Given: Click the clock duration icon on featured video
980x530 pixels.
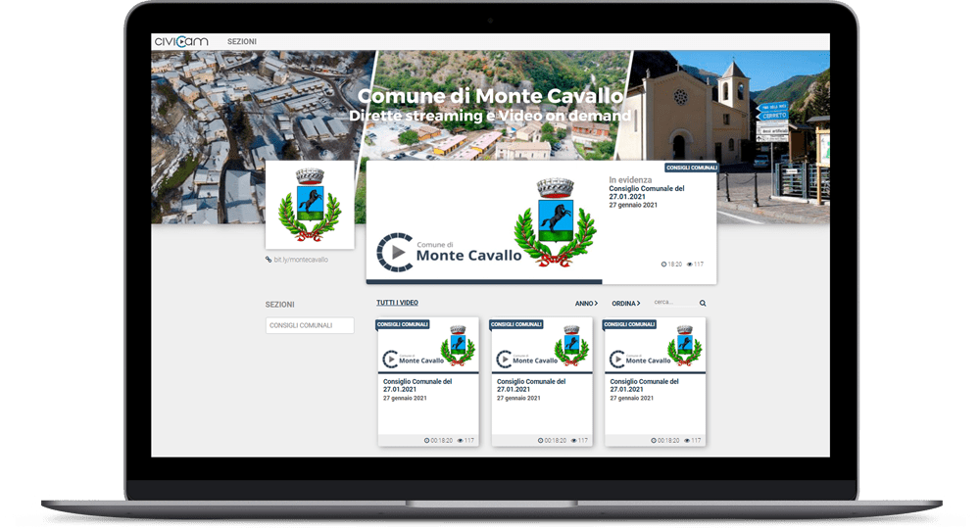Looking at the screenshot, I should coord(663,265).
